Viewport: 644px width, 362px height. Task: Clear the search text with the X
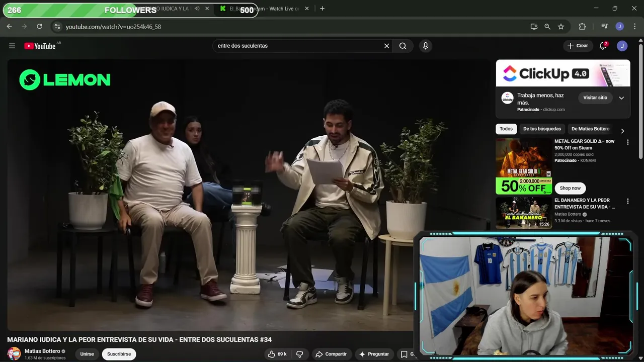tap(386, 46)
